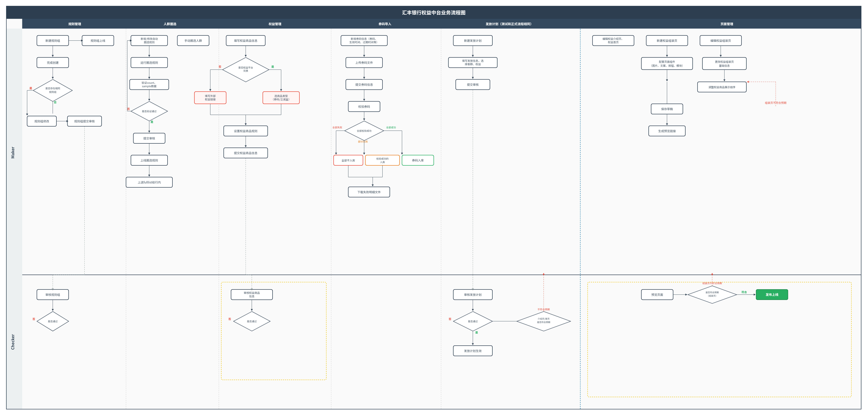
Task: Click the 审核权益商品信息 box
Action: pyautogui.click(x=252, y=295)
